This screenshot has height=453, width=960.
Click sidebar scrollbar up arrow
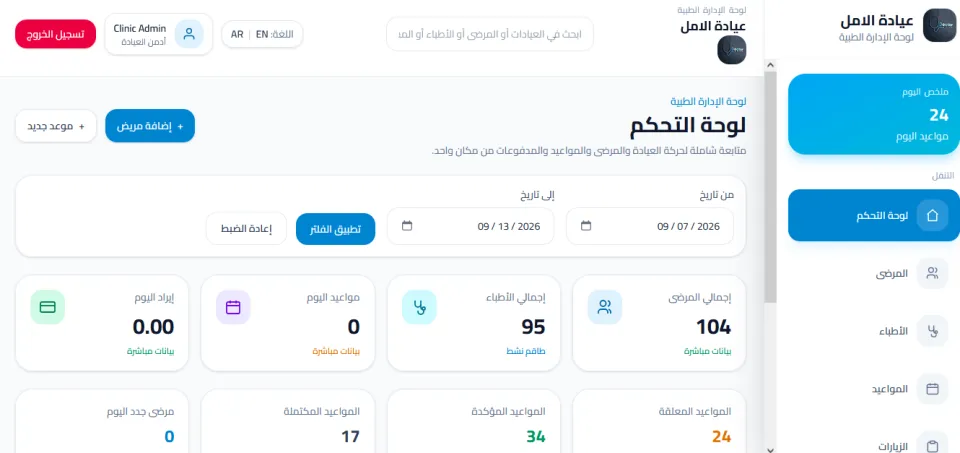coord(770,65)
